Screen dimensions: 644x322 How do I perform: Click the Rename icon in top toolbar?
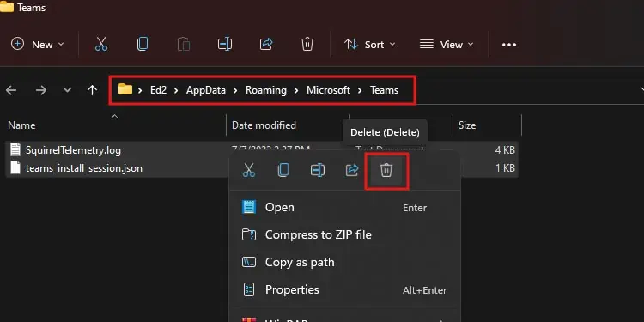(225, 44)
